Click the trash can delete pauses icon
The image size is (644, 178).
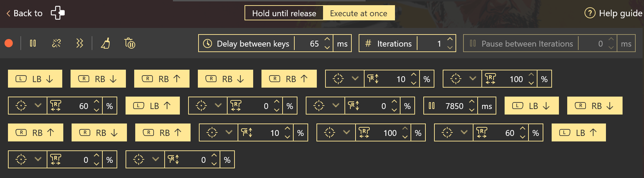point(130,43)
